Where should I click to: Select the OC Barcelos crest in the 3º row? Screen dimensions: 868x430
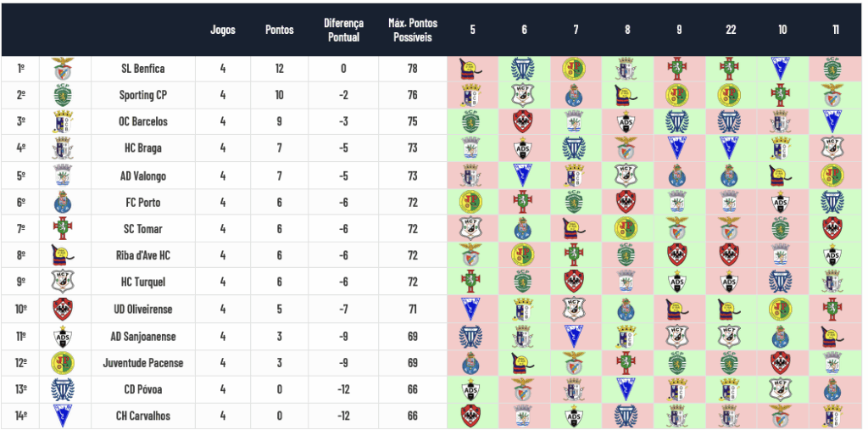[63, 122]
